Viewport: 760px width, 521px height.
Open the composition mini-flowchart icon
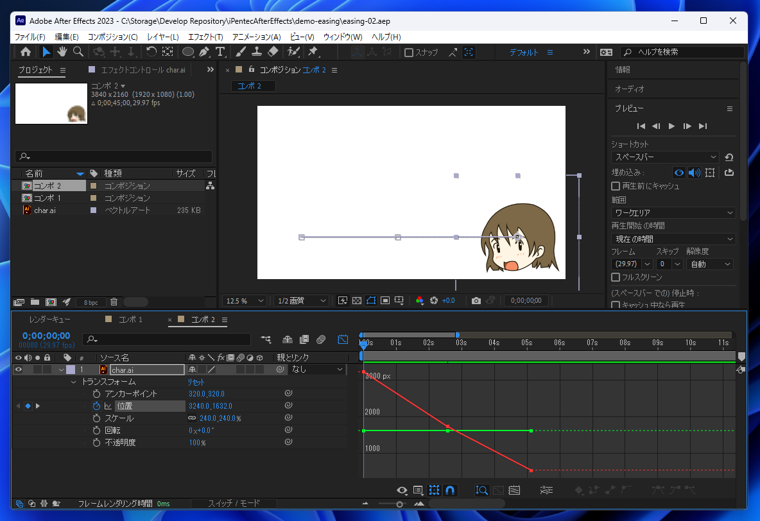(x=266, y=340)
